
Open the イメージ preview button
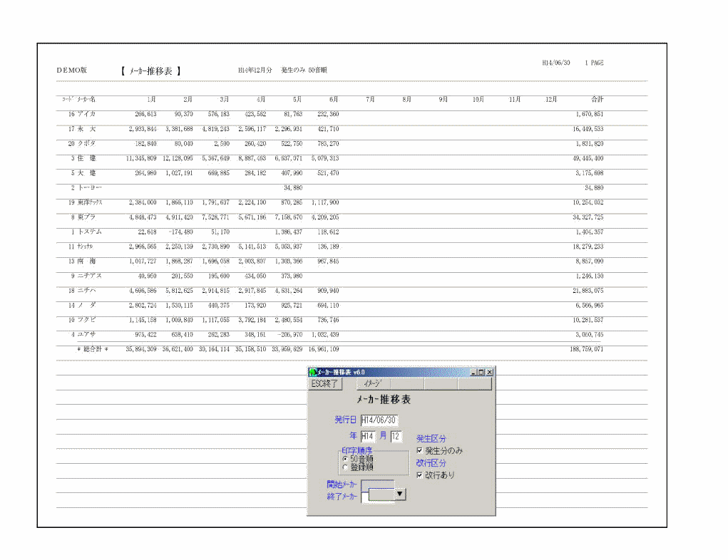click(374, 384)
